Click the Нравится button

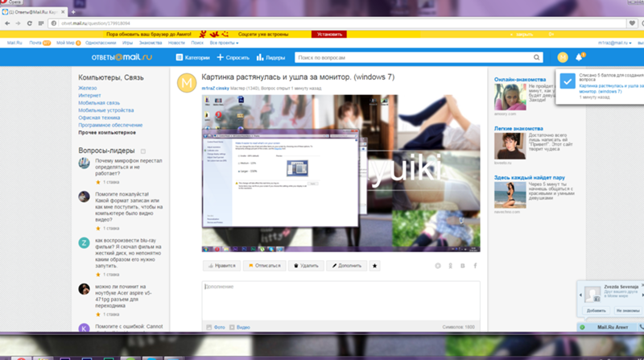coord(221,266)
